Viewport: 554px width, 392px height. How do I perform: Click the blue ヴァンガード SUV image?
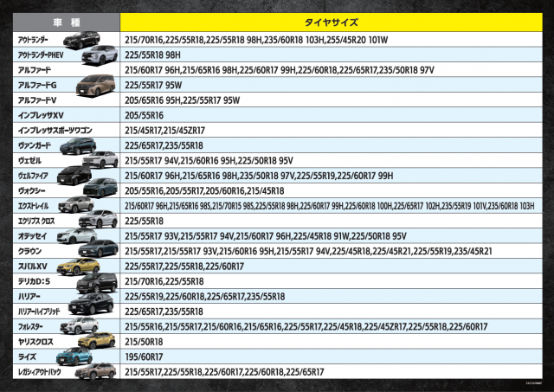pyautogui.click(x=77, y=145)
